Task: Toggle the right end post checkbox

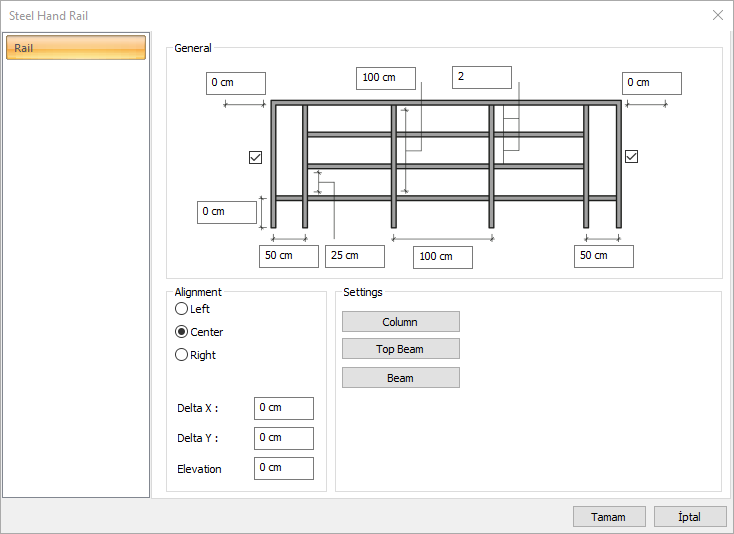Action: coord(631,156)
